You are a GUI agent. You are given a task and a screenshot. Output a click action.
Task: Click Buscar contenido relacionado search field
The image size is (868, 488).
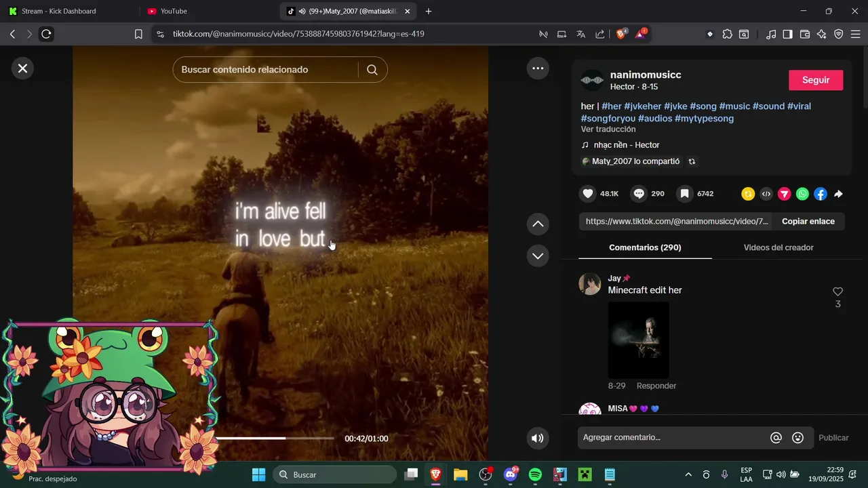click(268, 70)
